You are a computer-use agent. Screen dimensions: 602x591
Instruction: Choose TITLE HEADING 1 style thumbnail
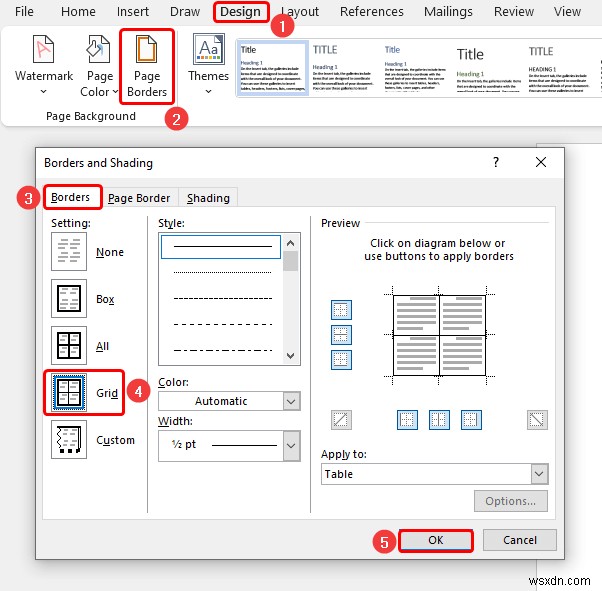[559, 68]
